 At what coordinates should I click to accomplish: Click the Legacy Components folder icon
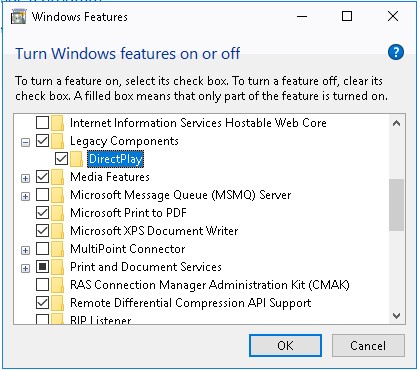click(x=58, y=141)
